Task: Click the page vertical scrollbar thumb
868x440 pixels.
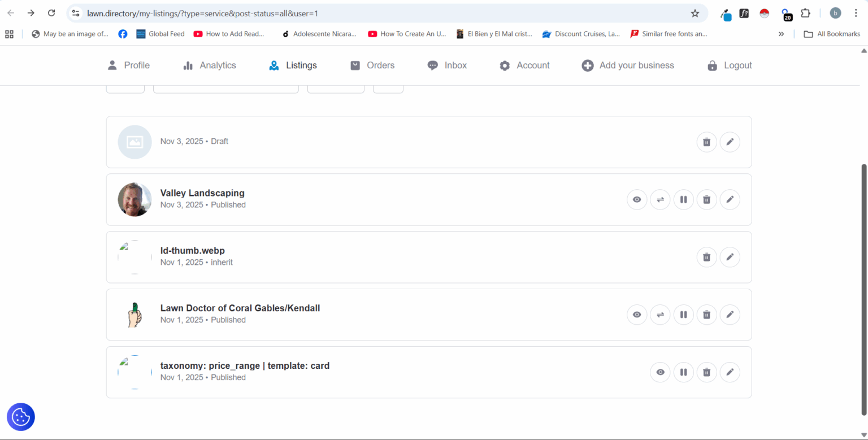Action: coord(863,282)
